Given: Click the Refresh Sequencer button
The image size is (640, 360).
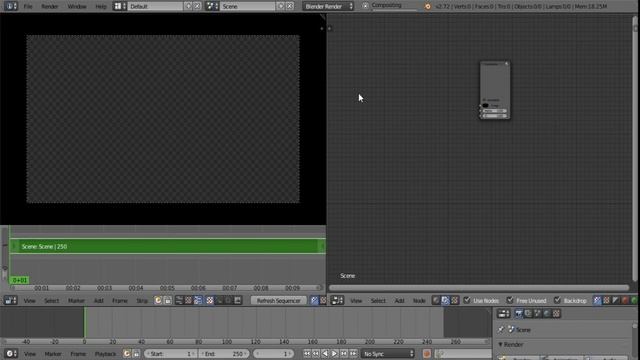Looking at the screenshot, I should [x=278, y=300].
